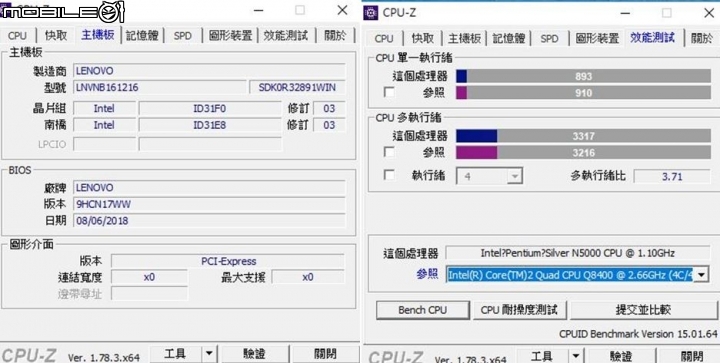Screen dimensions: 720x363
Task: Click the Bench CPU button
Action: (x=422, y=310)
